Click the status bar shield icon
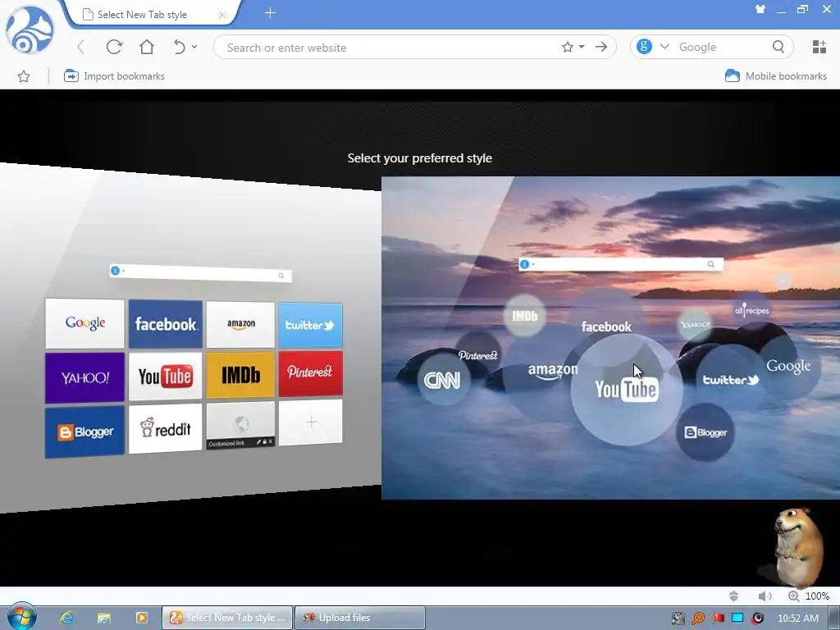This screenshot has height=630, width=840. (x=734, y=596)
